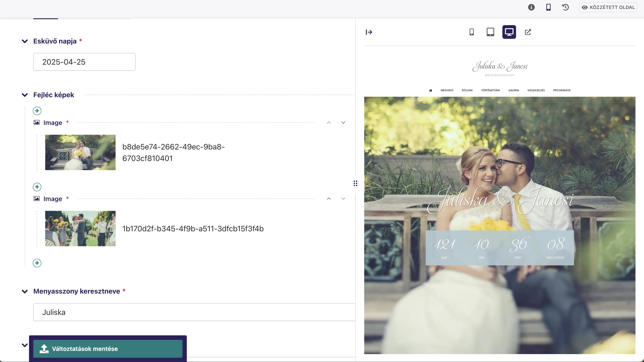Collapse the Esküvő napja section

(25, 41)
